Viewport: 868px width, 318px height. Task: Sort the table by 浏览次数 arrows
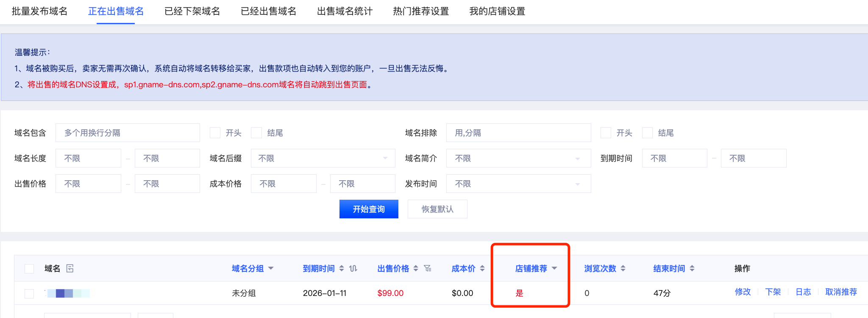623,268
